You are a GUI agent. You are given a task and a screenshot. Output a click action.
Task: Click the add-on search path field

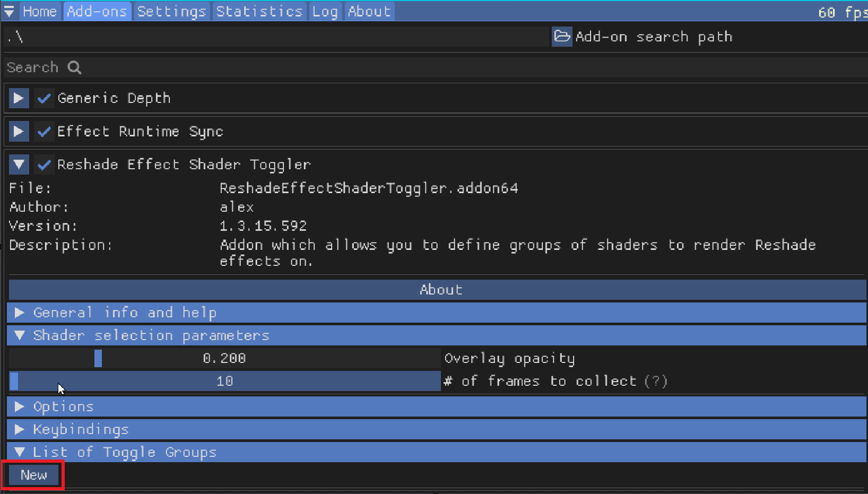coord(276,37)
